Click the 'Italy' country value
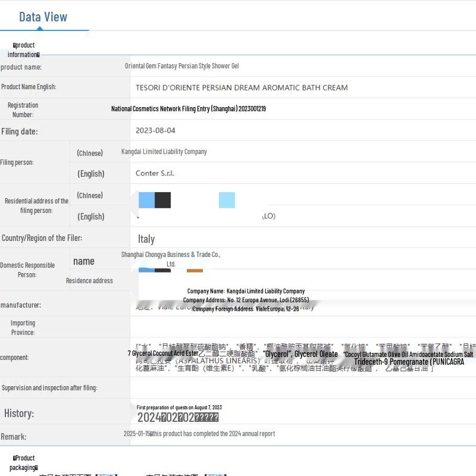Screen dimensions: 476x476 (x=146, y=239)
